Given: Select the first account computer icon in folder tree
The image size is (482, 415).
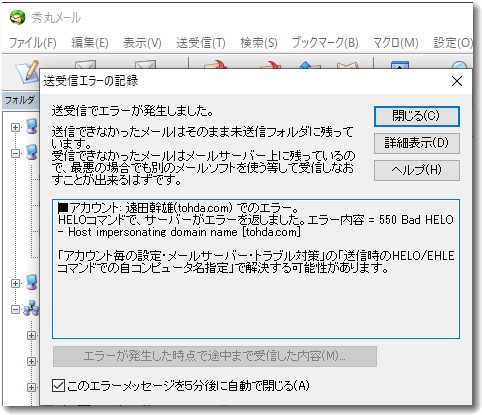Looking at the screenshot, I should coord(32,127).
